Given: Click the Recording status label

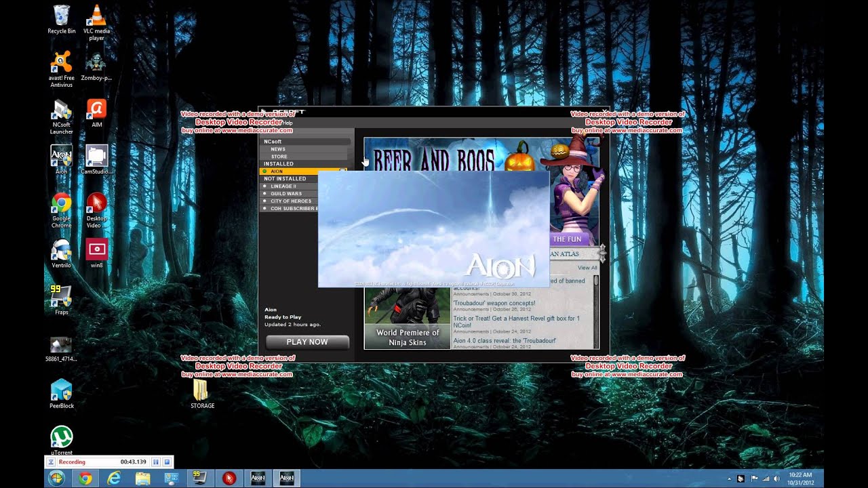Looking at the screenshot, I should [72, 462].
